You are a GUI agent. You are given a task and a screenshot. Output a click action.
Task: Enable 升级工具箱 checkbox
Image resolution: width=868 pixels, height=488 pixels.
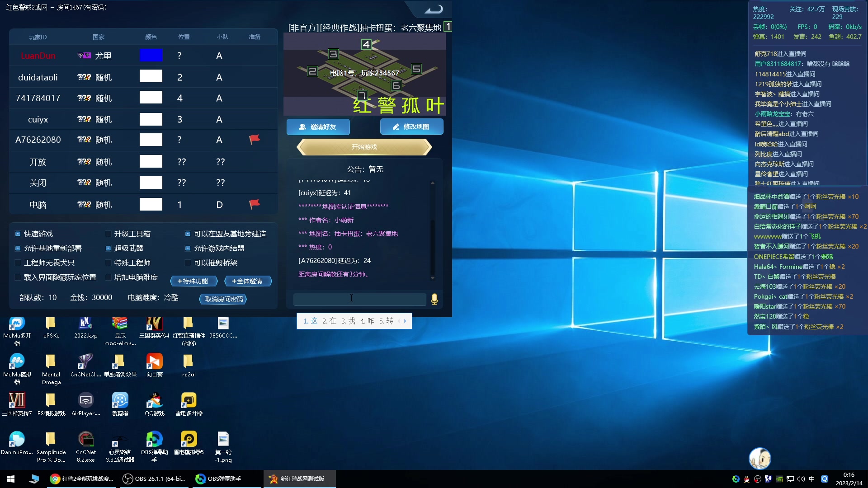click(x=108, y=234)
